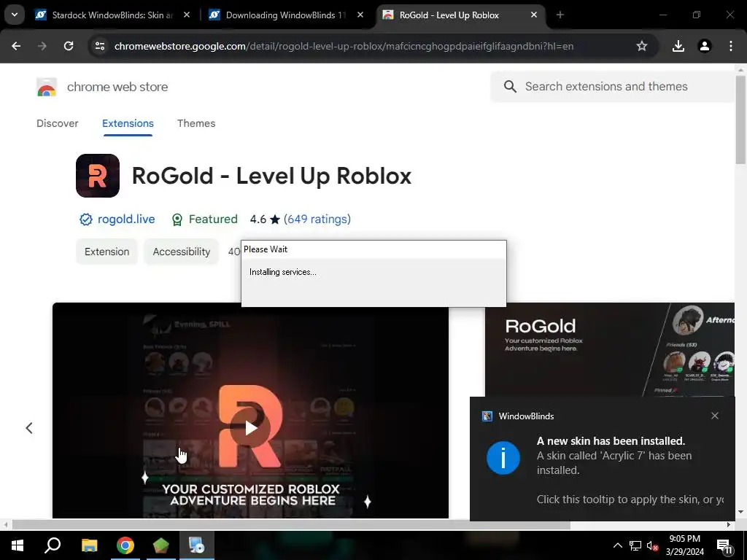747x560 pixels.
Task: Play the RoGold promo video
Action: 251,427
